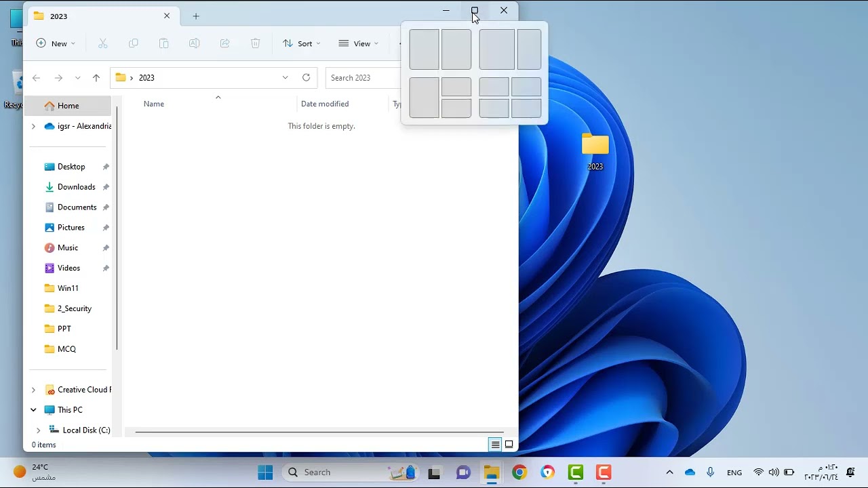Open the Sort dropdown
The height and width of the screenshot is (488, 868).
302,43
